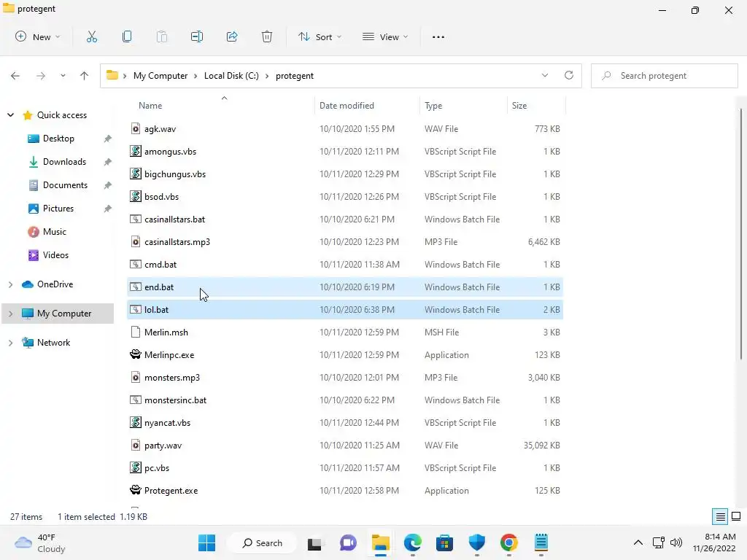Click the file list vertical scrollbar
The image size is (747, 560).
point(741,233)
